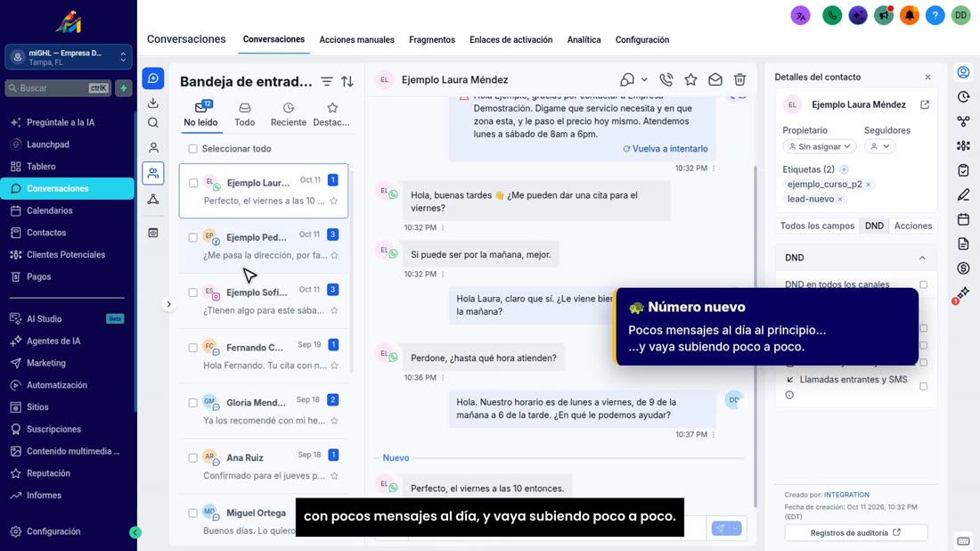980x551 pixels.
Task: Expand the conversation assign dropdown arrow
Action: [644, 80]
